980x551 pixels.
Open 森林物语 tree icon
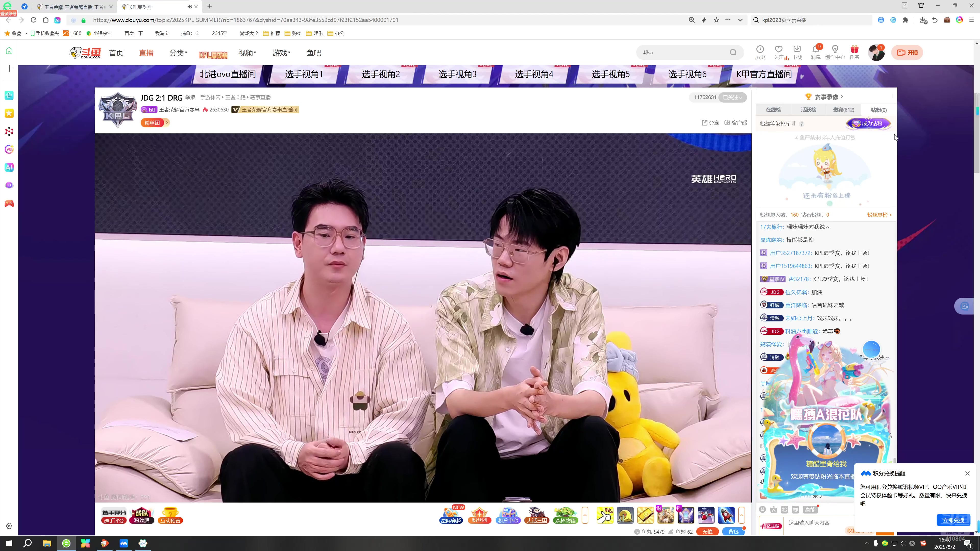[565, 515]
